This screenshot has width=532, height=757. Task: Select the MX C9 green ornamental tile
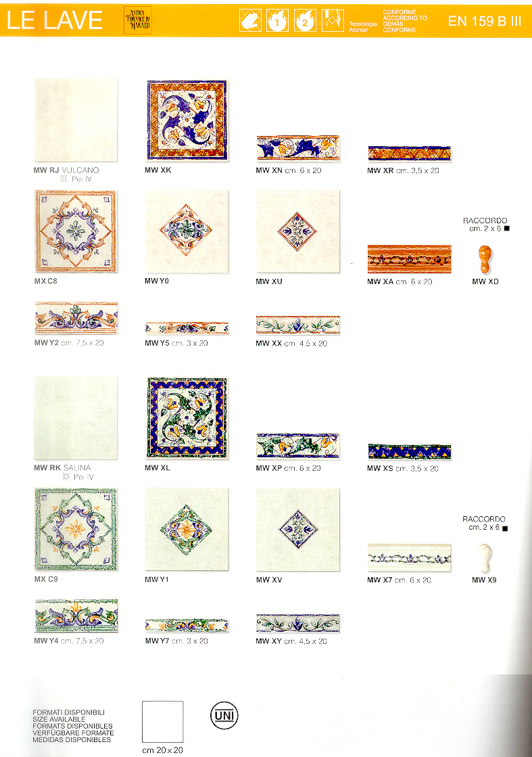pos(76,529)
